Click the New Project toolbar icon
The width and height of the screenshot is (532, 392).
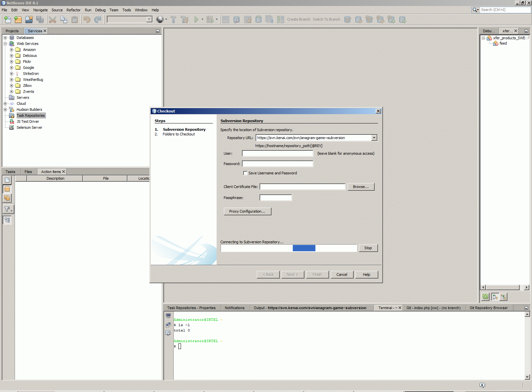tap(18, 20)
